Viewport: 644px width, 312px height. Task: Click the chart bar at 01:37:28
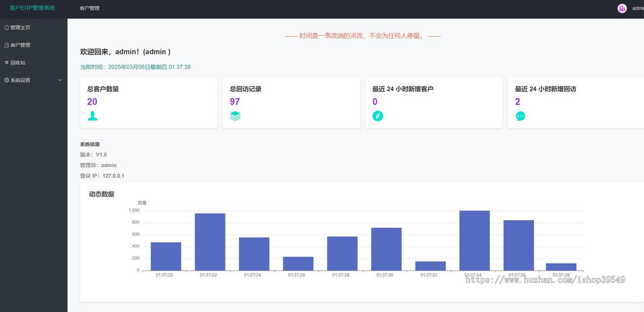pyautogui.click(x=342, y=253)
